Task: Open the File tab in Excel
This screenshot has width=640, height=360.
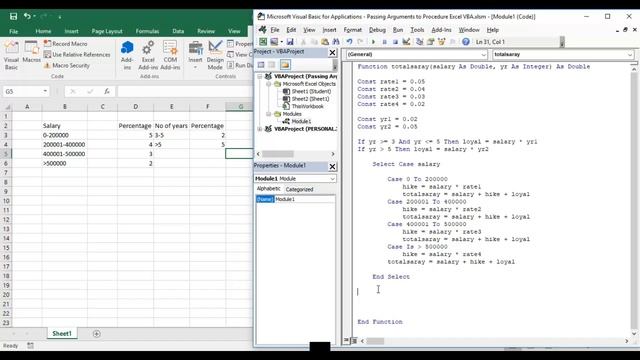Action: coord(13,31)
